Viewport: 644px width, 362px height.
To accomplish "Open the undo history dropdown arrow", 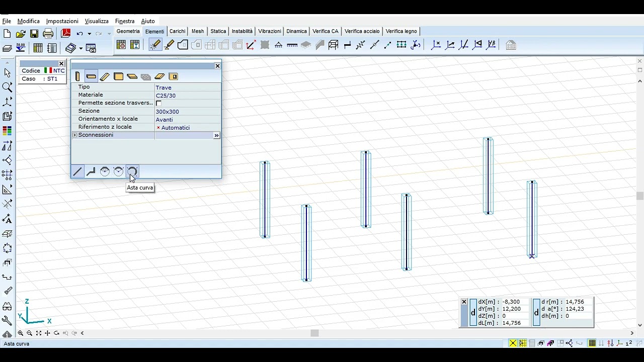I will pyautogui.click(x=89, y=34).
